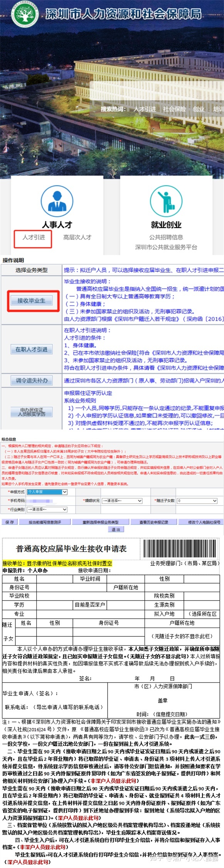
Task: Expand the 行业类别 dropdown
Action: pyautogui.click(x=47, y=510)
